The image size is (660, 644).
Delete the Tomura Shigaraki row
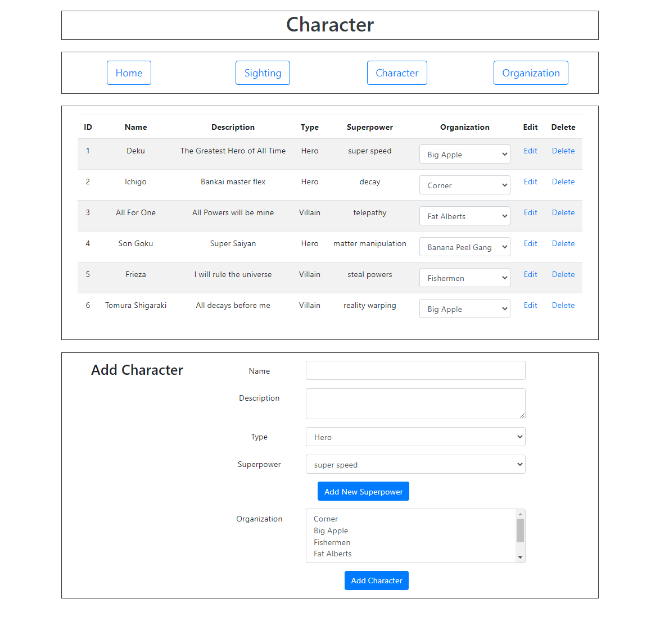pos(563,305)
